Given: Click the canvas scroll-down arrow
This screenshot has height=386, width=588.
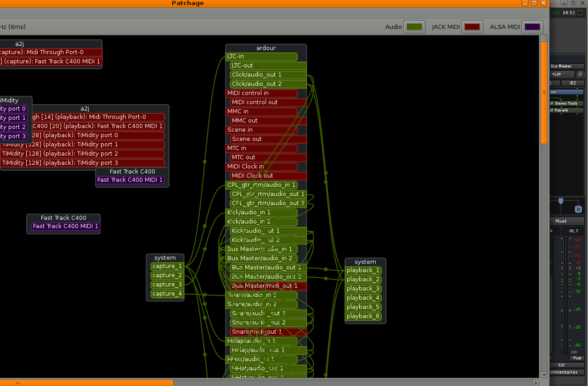Looking at the screenshot, I should tap(544, 375).
